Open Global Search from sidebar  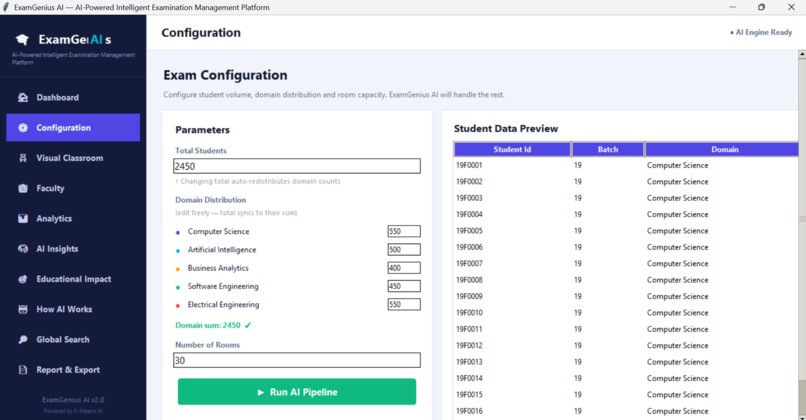[x=73, y=339]
